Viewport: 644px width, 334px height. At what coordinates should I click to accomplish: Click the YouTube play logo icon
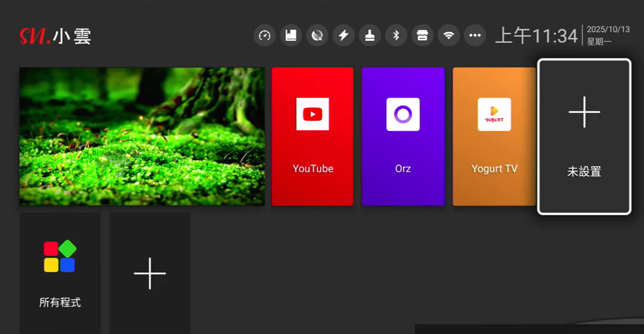[x=312, y=114]
